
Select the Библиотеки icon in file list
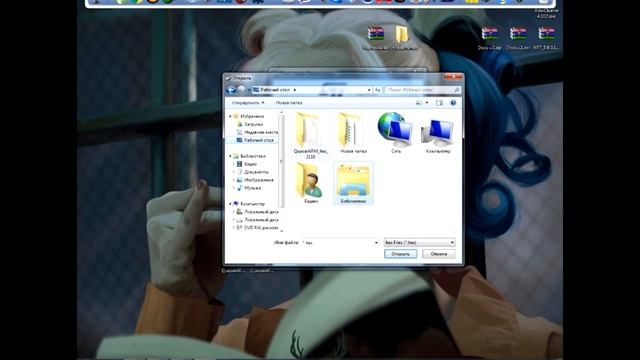tap(353, 183)
